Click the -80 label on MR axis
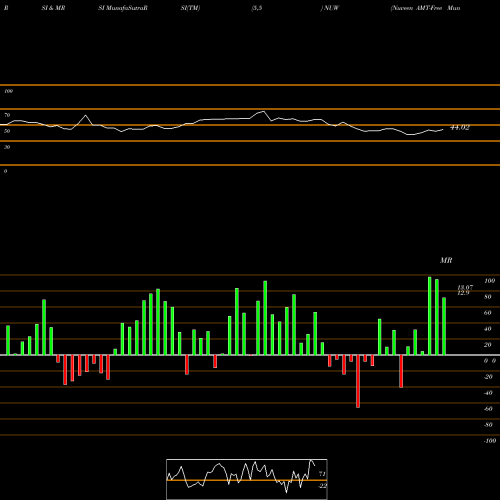This screenshot has height=500, width=500. (x=488, y=425)
